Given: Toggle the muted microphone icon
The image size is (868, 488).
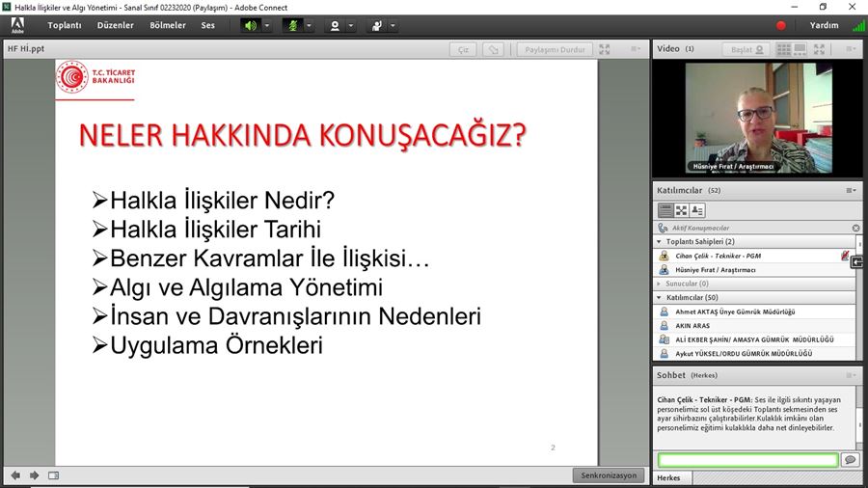Looking at the screenshot, I should pos(292,26).
